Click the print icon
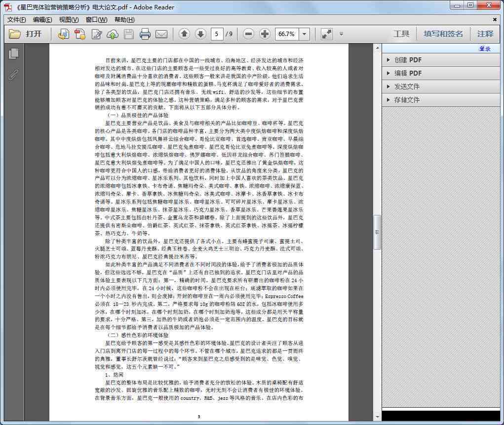 pos(145,34)
